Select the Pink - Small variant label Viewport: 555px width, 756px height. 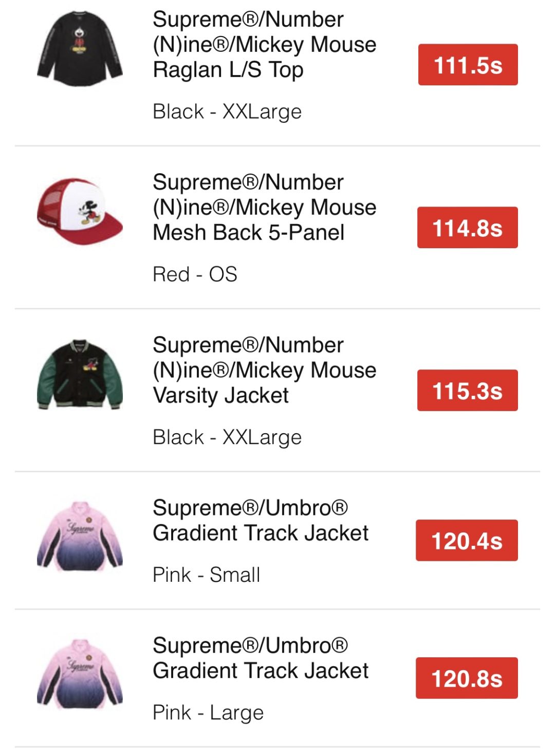point(207,575)
